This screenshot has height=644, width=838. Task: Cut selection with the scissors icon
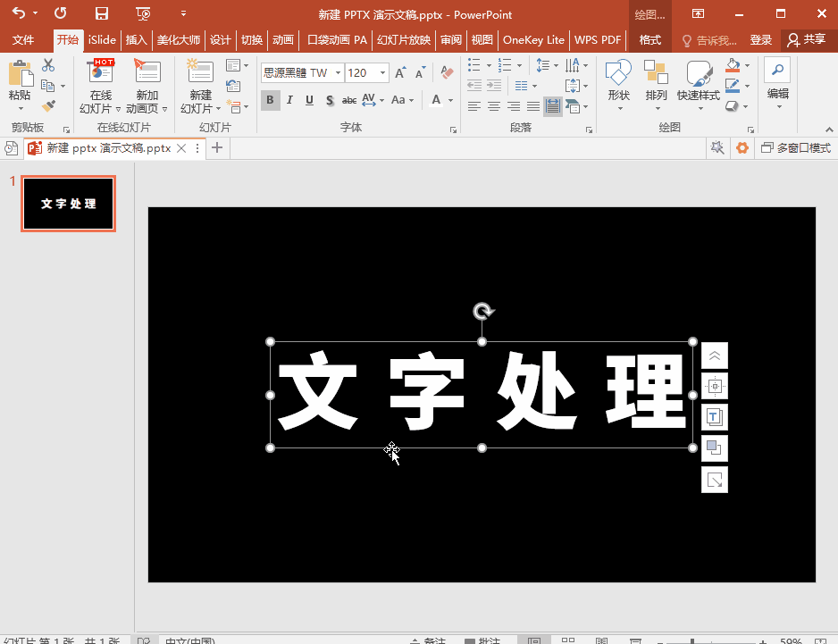(x=48, y=65)
